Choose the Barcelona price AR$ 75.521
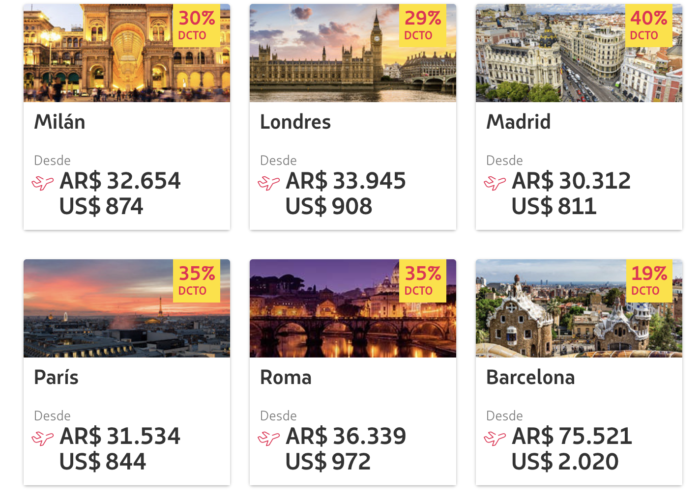 (572, 437)
